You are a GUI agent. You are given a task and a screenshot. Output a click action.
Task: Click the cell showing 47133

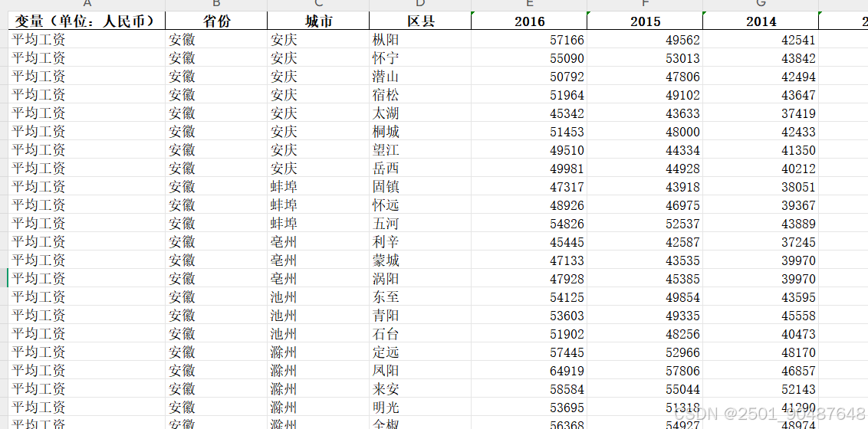(x=529, y=259)
